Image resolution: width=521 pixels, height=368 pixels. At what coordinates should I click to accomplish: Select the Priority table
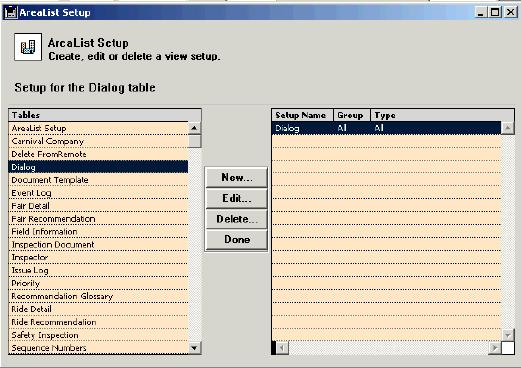click(98, 283)
